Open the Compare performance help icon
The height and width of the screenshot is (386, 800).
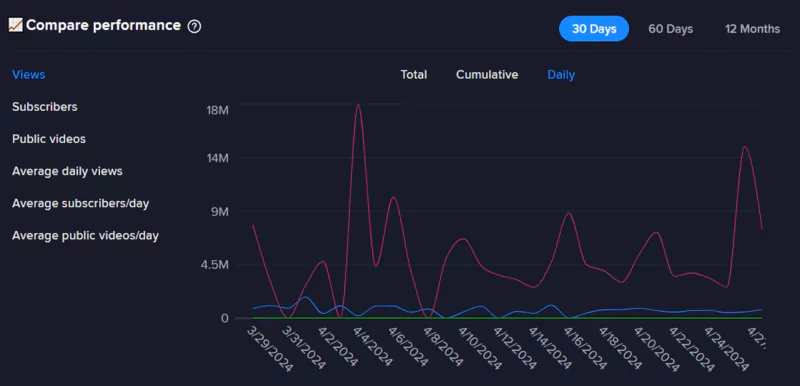194,26
